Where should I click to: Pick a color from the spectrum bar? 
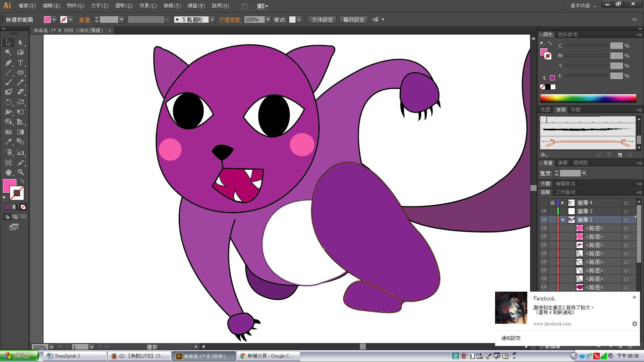588,98
